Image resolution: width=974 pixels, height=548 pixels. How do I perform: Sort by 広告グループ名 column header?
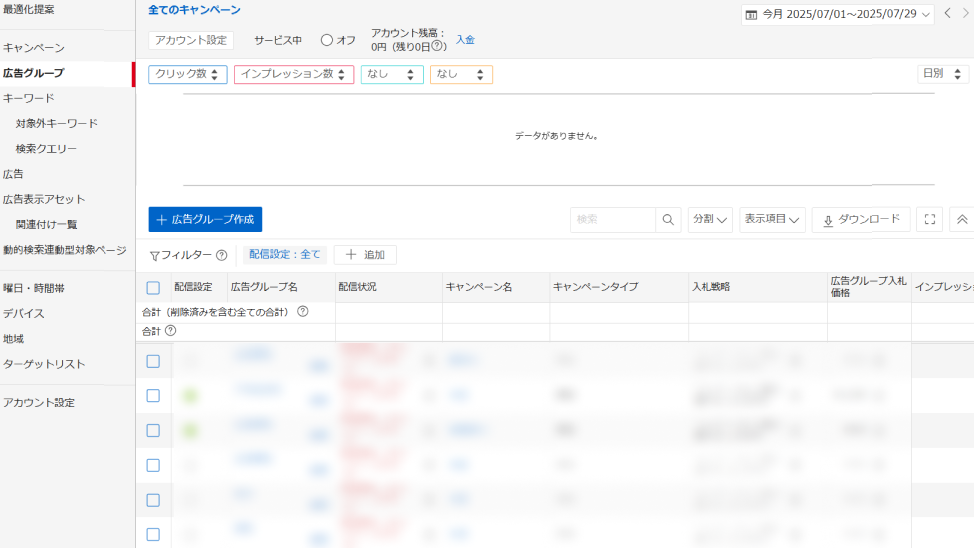click(x=264, y=287)
